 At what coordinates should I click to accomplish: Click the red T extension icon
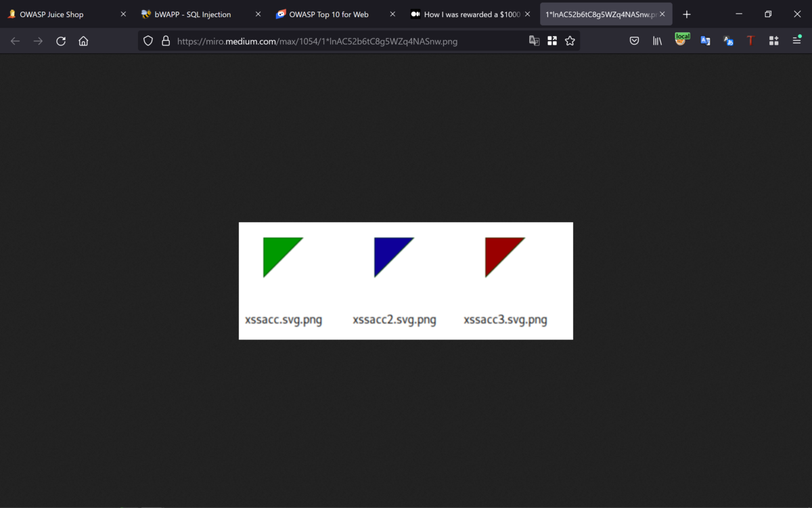point(750,41)
